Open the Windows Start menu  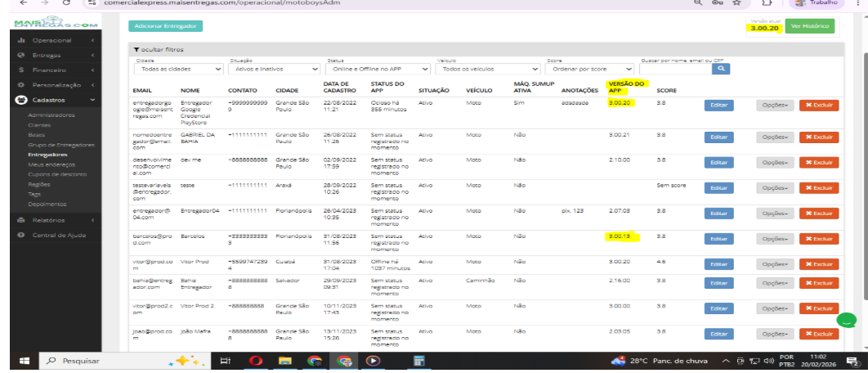coord(25,361)
